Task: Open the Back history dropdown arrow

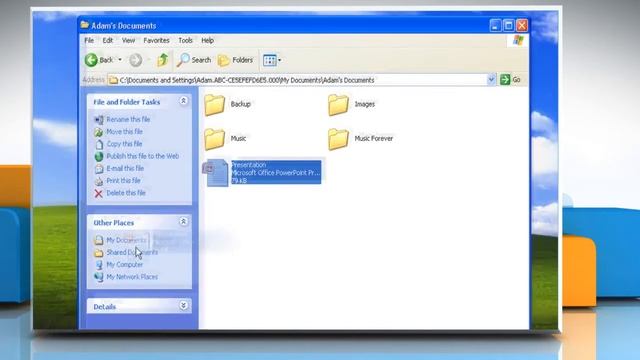Action: click(x=120, y=60)
